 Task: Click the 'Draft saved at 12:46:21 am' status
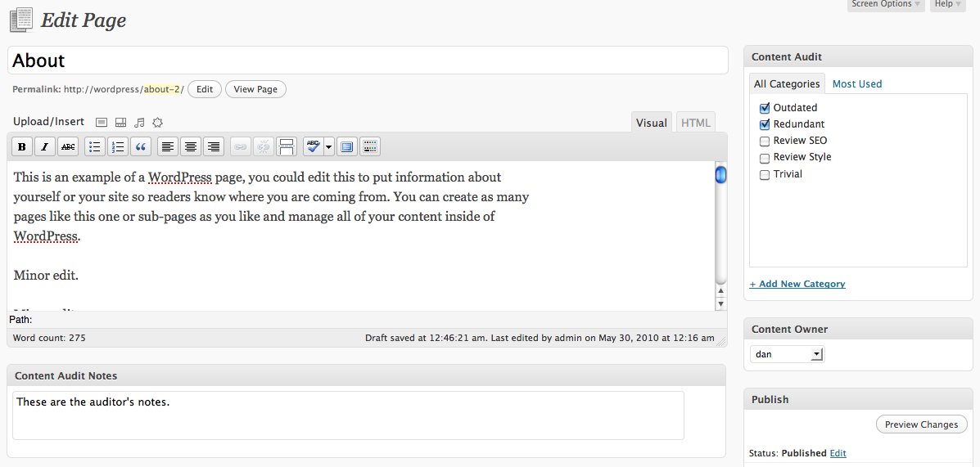[426, 339]
